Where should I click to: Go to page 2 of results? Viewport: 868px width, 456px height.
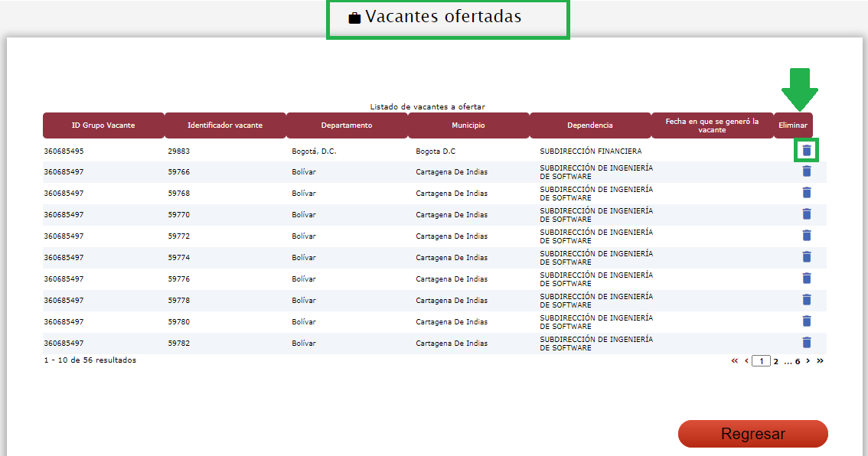click(775, 361)
